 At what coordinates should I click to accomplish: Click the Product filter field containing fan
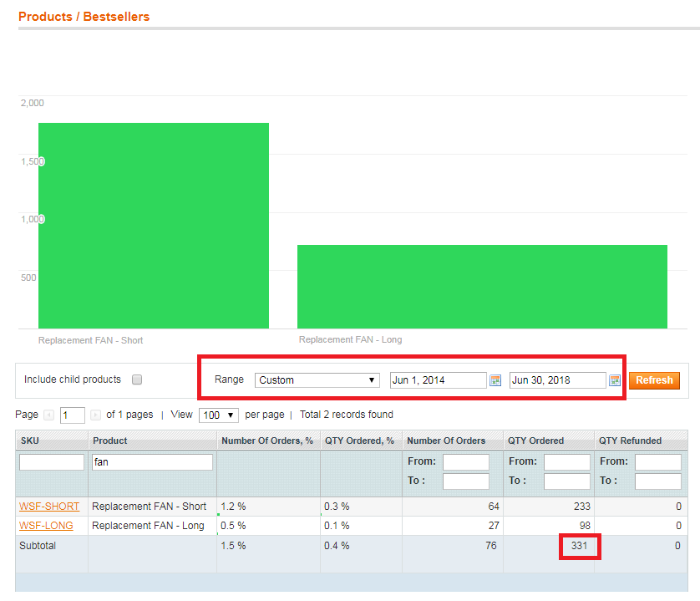[x=152, y=462]
